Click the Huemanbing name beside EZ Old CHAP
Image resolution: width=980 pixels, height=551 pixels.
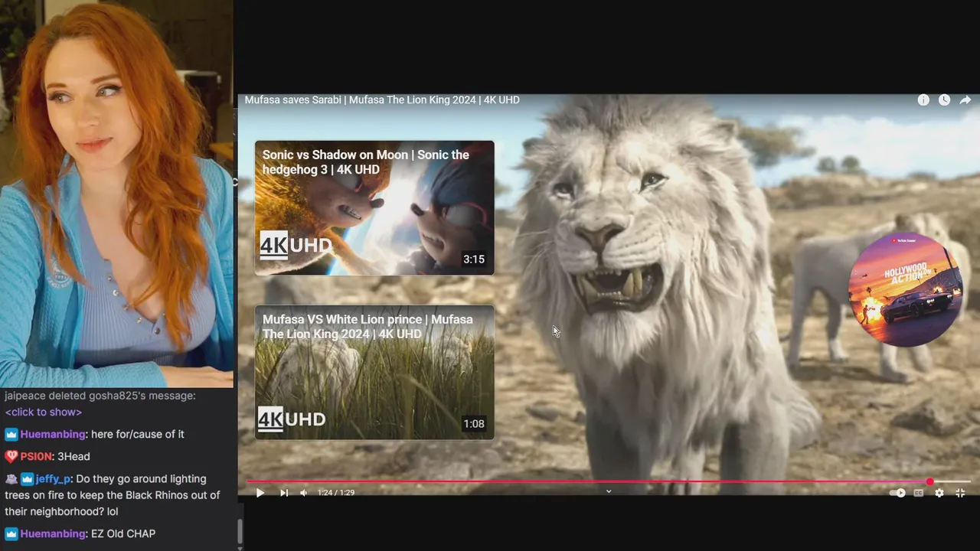53,533
